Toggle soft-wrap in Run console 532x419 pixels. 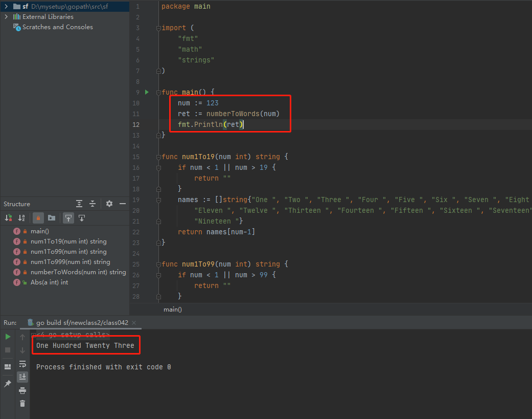(x=22, y=364)
